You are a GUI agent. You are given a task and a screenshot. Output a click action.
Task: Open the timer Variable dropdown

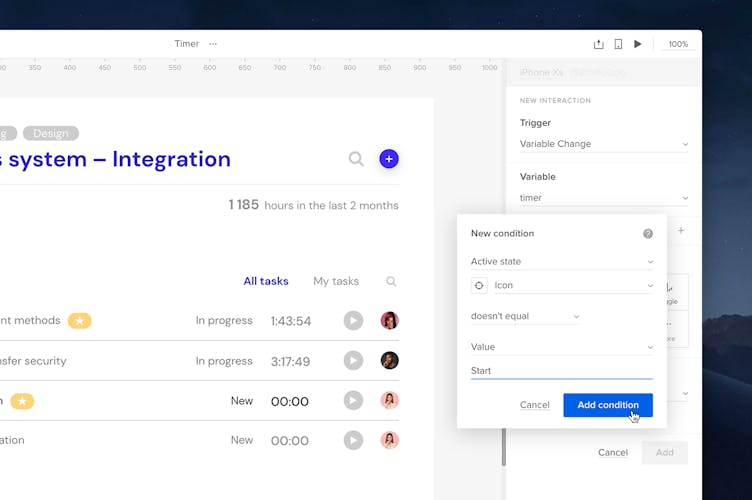point(604,198)
